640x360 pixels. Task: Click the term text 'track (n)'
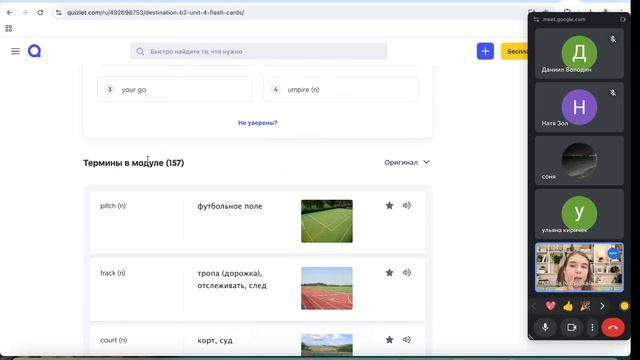coord(113,273)
